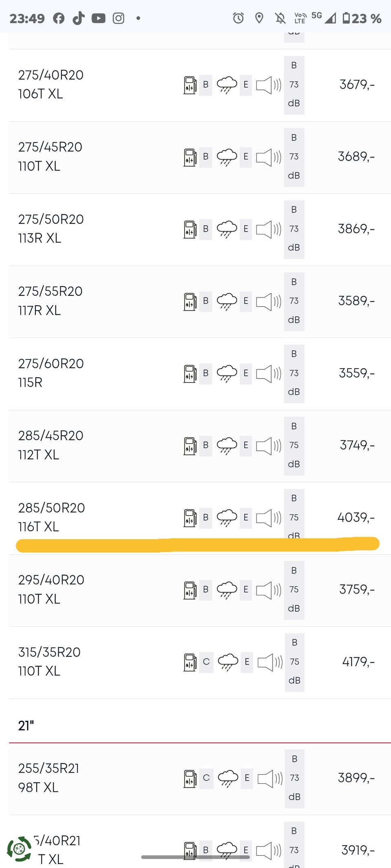Image resolution: width=391 pixels, height=868 pixels.
Task: Tap the fuel pump icon for 315/35R20
Action: click(190, 662)
